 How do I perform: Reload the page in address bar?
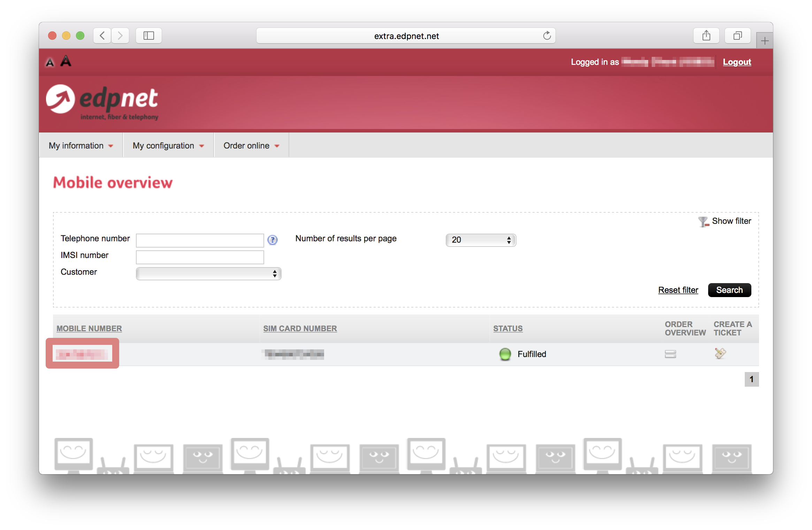[547, 36]
